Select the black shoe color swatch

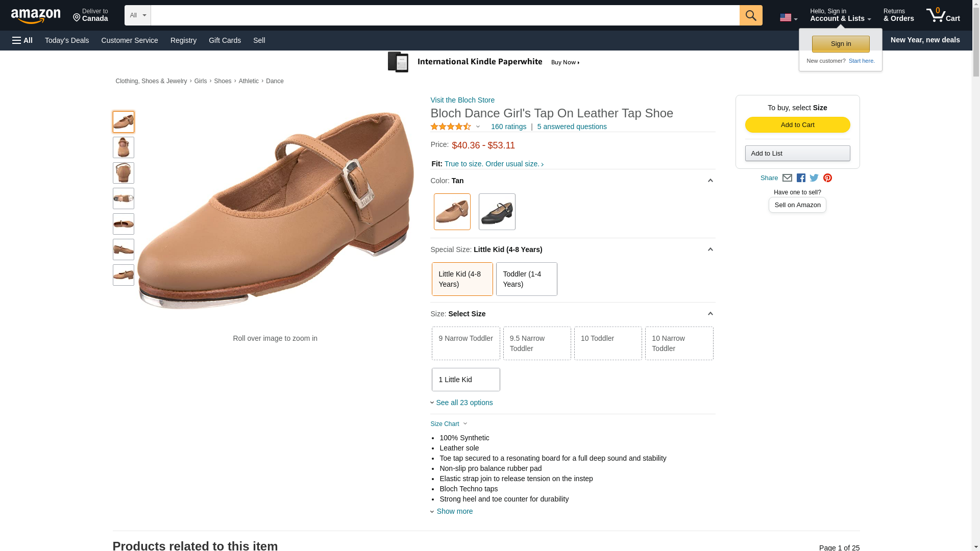pyautogui.click(x=497, y=212)
